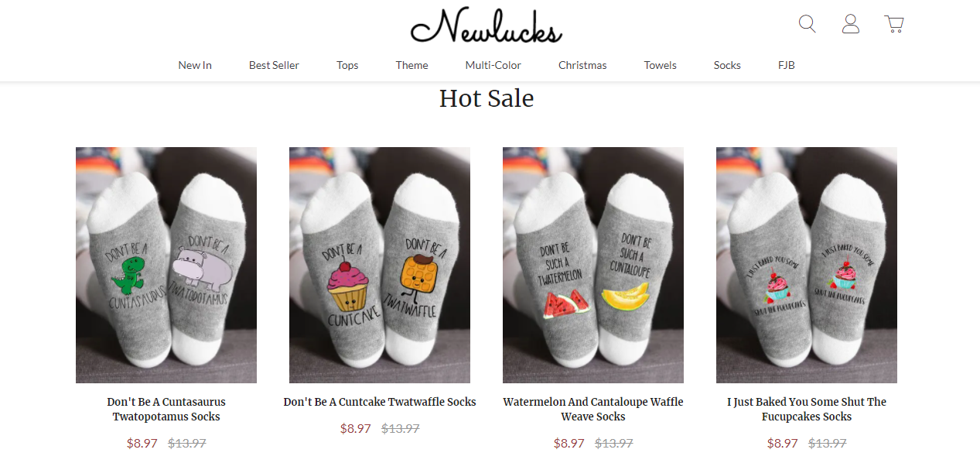Open the shopping cart icon
Screen dimensions: 980x470
(894, 24)
